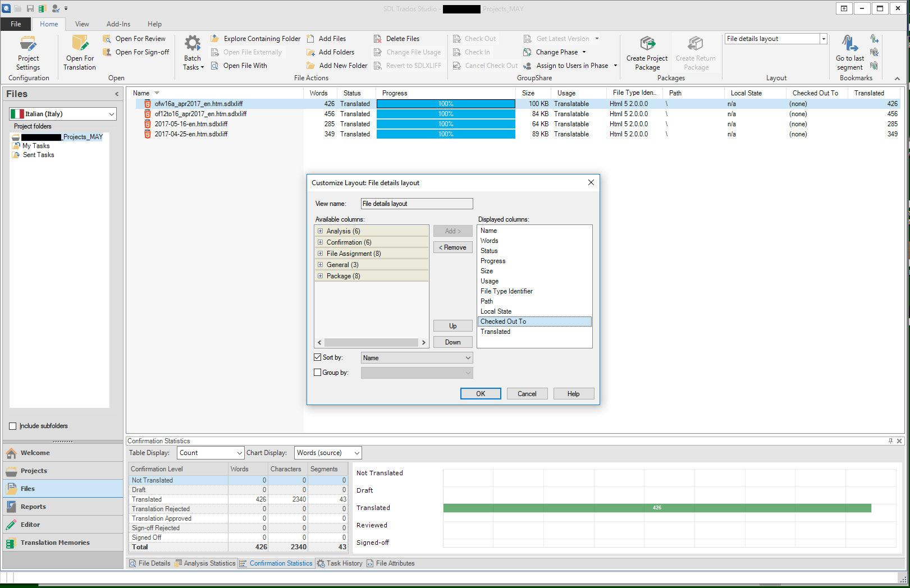Expand the Package (8) column group
910x588 pixels.
(x=320, y=276)
